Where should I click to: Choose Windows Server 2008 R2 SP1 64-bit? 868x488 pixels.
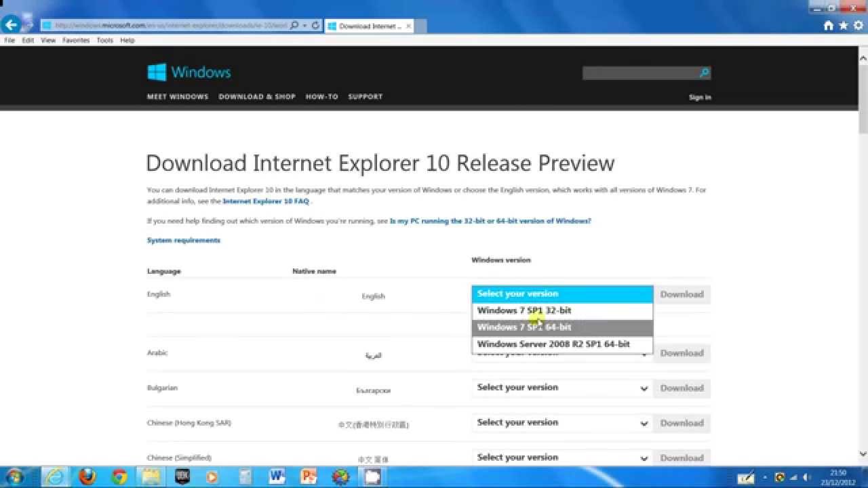pyautogui.click(x=562, y=344)
